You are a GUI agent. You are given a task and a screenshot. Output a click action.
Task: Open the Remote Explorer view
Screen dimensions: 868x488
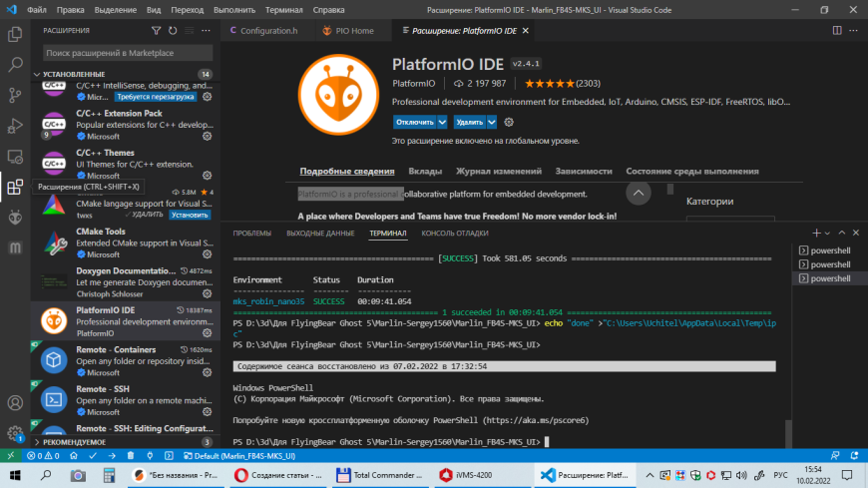pos(15,157)
